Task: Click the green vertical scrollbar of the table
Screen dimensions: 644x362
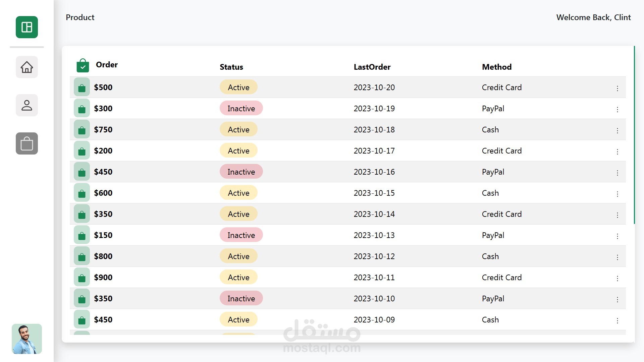Action: pos(634,135)
